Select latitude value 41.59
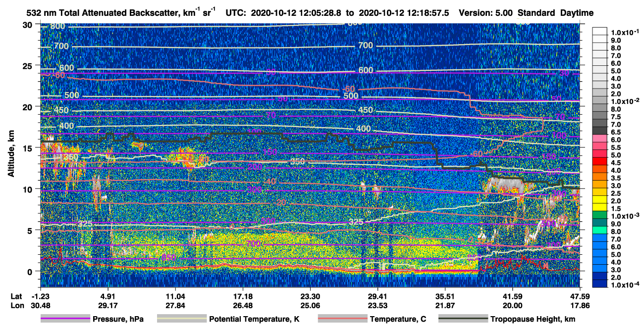Image resolution: width=644 pixels, height=330 pixels. (x=512, y=296)
